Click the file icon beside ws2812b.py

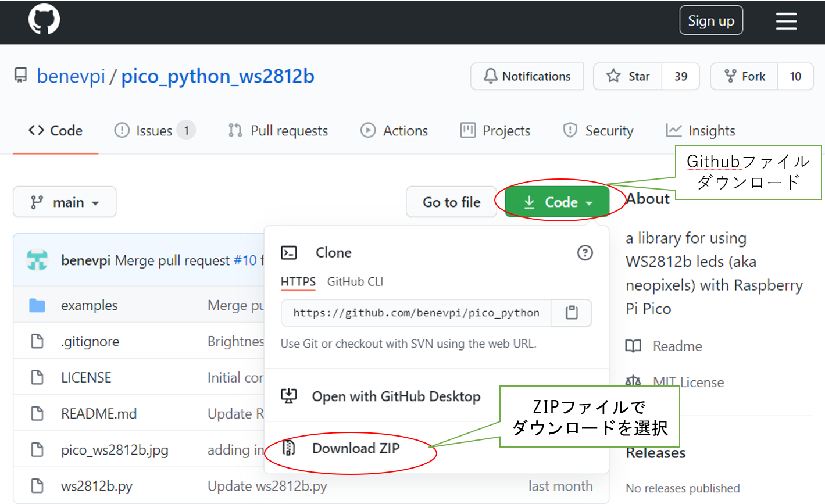(37, 485)
